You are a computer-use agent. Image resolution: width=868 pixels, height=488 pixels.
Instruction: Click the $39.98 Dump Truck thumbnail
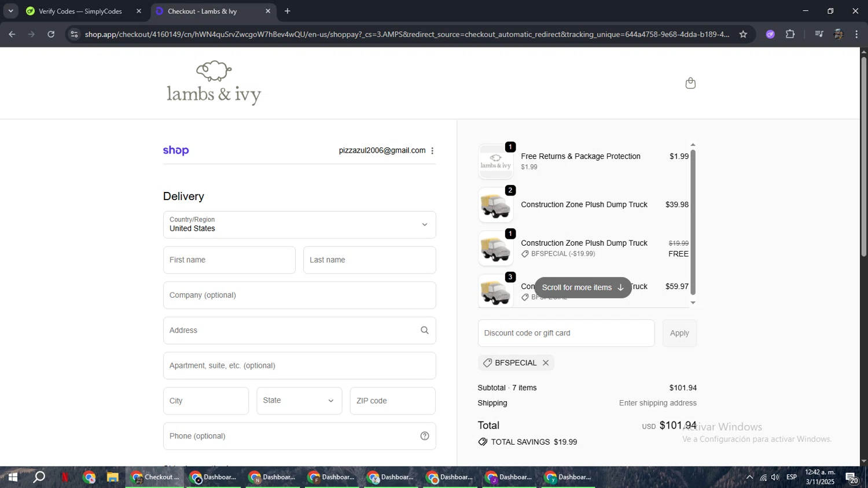(x=496, y=205)
